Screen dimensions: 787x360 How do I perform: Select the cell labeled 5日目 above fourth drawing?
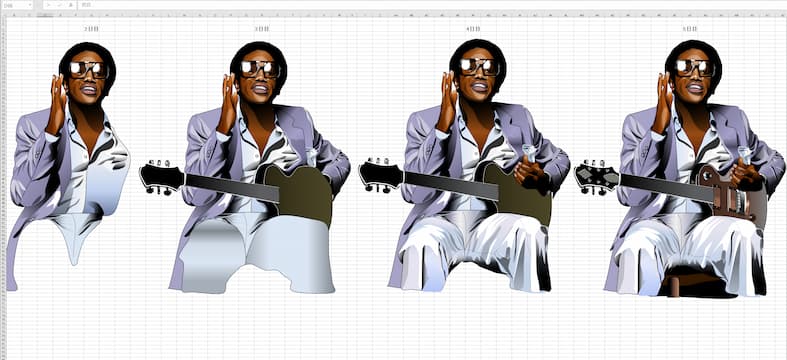coord(690,29)
